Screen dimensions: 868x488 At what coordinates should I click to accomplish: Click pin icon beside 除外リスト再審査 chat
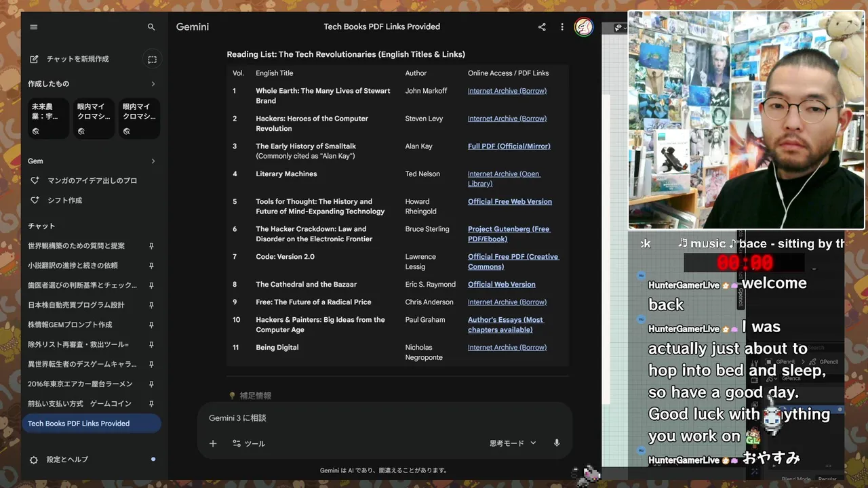(x=151, y=344)
